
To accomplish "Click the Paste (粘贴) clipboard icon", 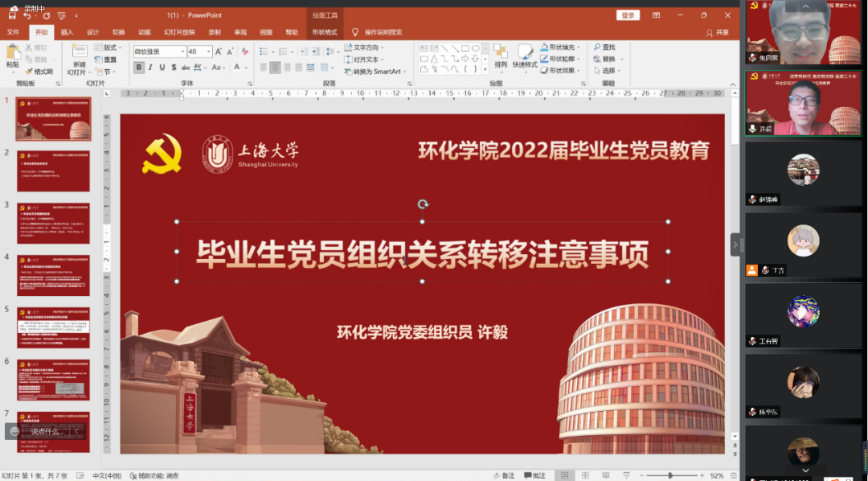I will coord(12,55).
